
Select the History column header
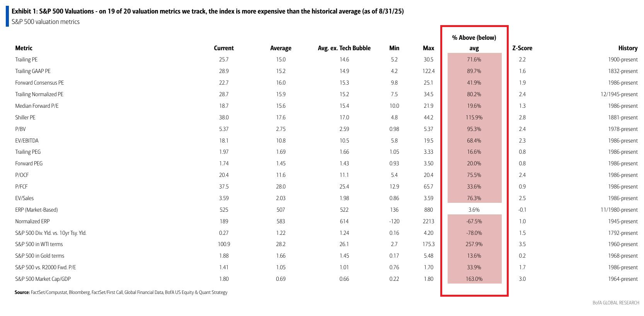[628, 48]
